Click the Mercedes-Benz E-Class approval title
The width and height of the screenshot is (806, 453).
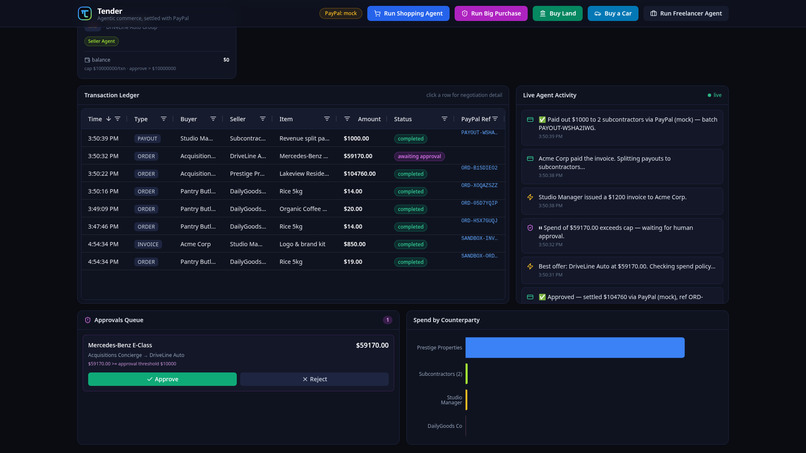click(120, 345)
